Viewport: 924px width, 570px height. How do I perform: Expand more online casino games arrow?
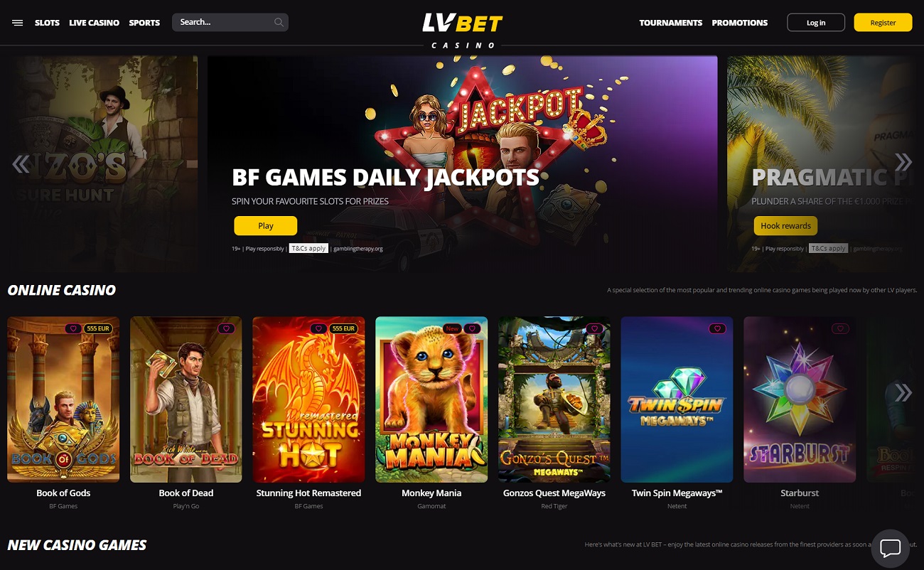[x=903, y=392]
